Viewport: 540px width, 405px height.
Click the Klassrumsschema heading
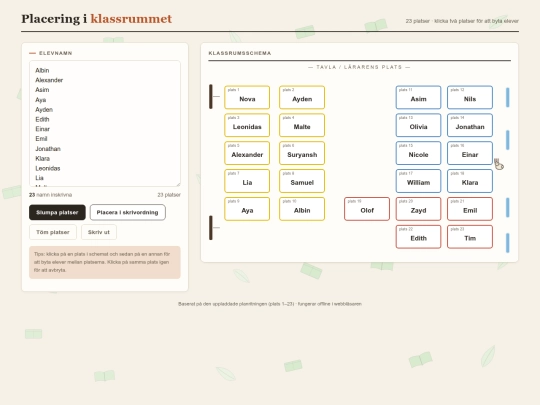(x=240, y=53)
